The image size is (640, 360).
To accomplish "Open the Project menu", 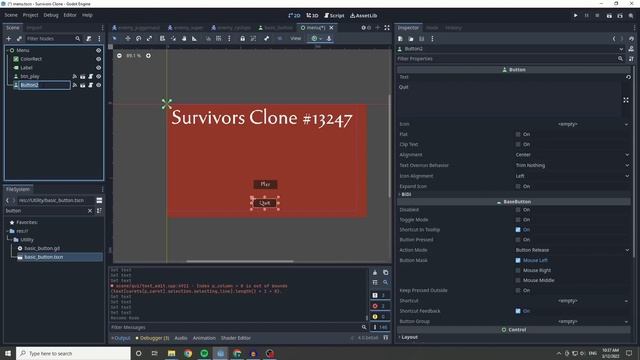I will tap(30, 15).
